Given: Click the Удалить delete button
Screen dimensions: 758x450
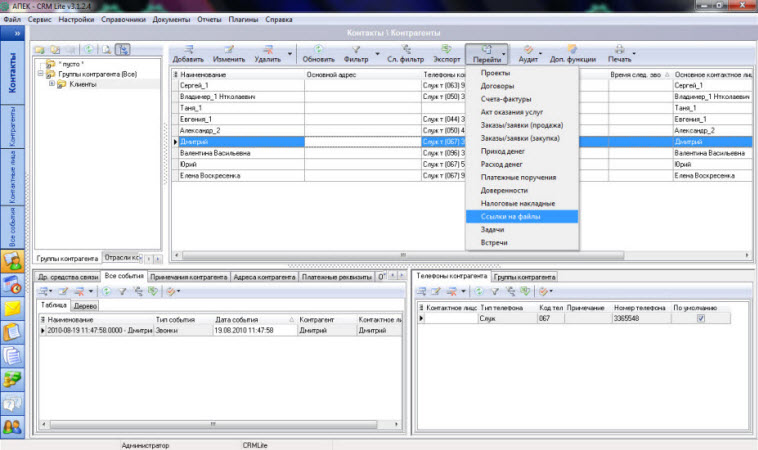Looking at the screenshot, I should coord(267,54).
